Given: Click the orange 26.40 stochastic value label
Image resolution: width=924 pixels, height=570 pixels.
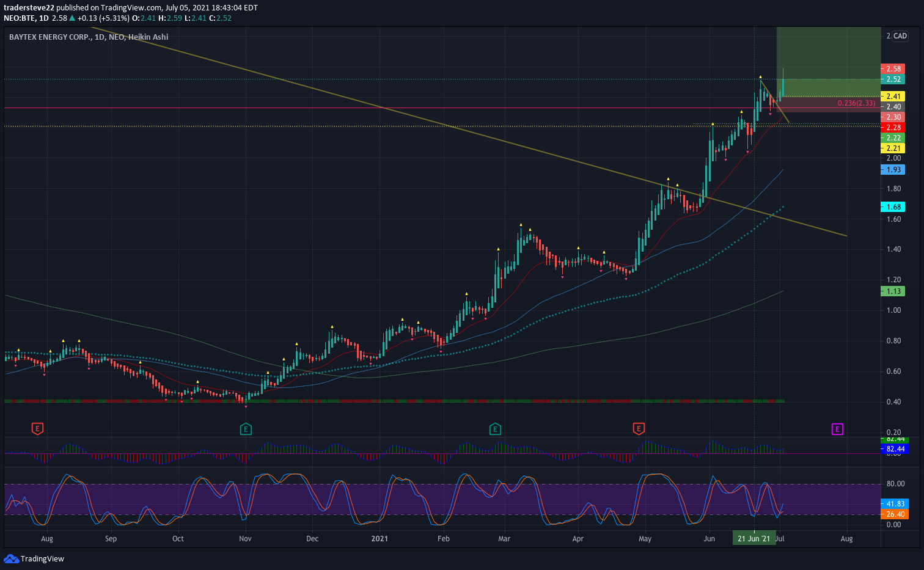Looking at the screenshot, I should pos(895,514).
